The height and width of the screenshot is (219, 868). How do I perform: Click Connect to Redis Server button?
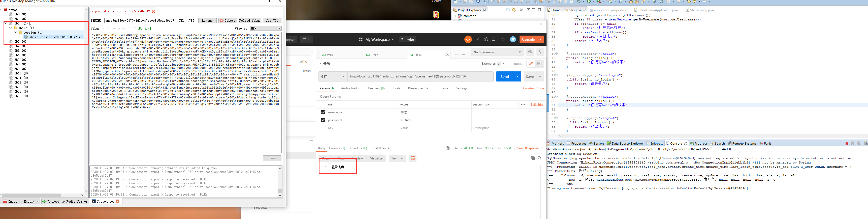click(x=65, y=201)
